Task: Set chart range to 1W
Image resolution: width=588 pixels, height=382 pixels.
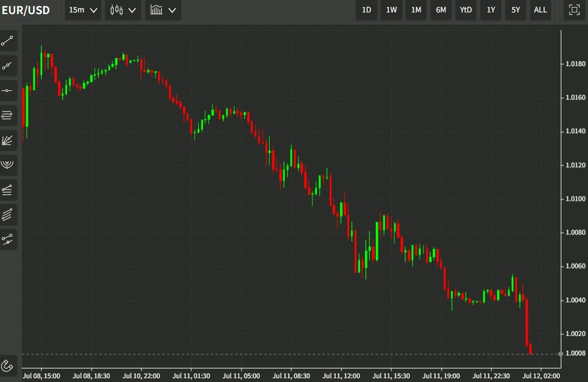Action: (391, 10)
